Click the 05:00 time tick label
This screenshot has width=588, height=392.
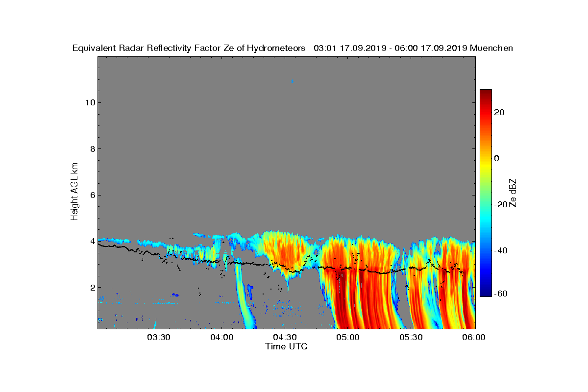point(348,338)
